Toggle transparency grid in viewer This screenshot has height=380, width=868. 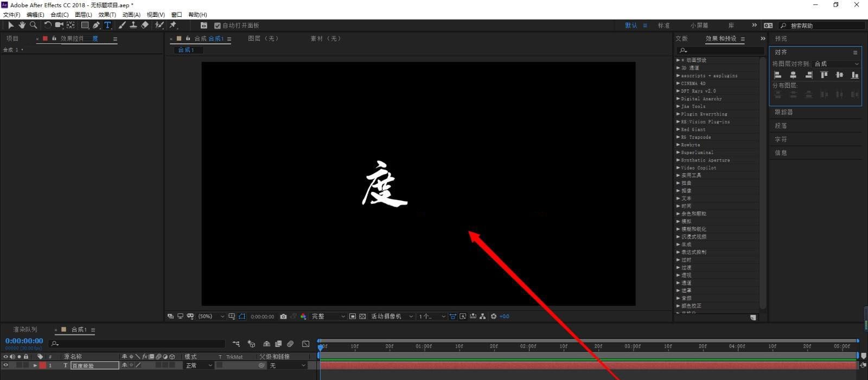362,317
